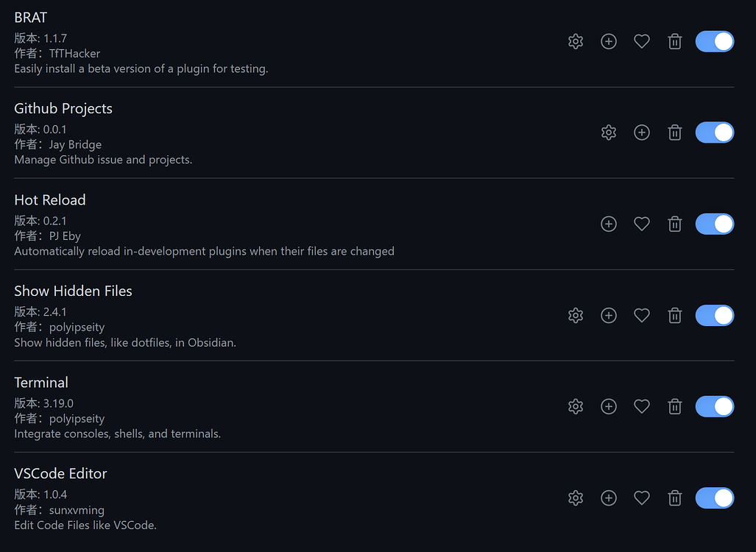Open Show Hidden Files settings gear
Viewport: 756px width, 552px height.
[x=576, y=315]
